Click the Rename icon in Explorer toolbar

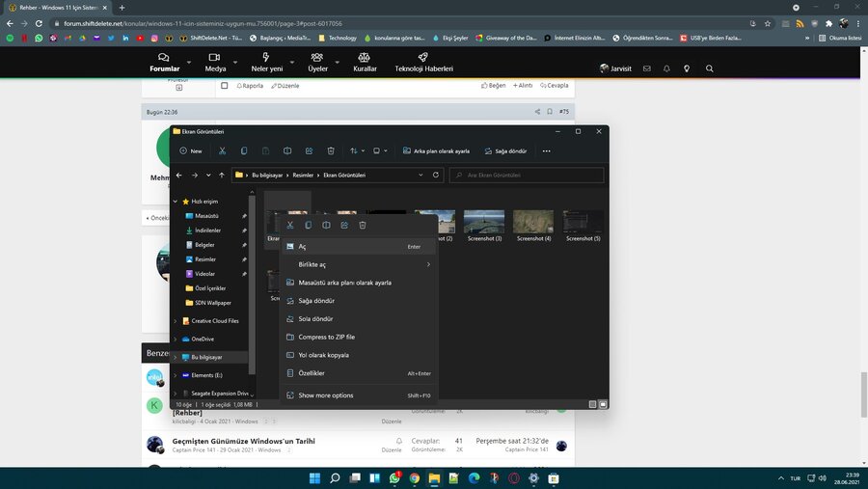coord(287,150)
